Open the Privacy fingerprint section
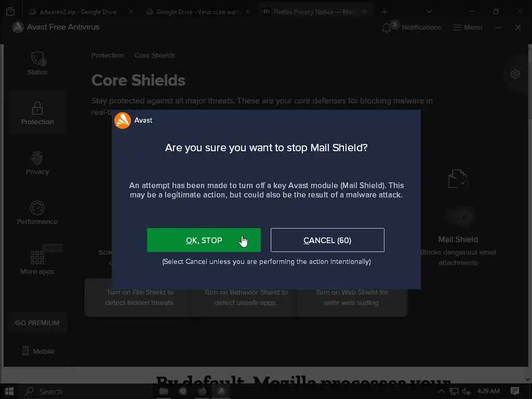532x399 pixels. click(x=37, y=163)
